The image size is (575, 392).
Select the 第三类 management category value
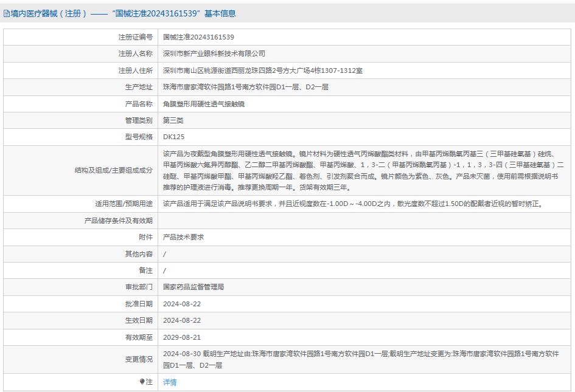pos(173,120)
